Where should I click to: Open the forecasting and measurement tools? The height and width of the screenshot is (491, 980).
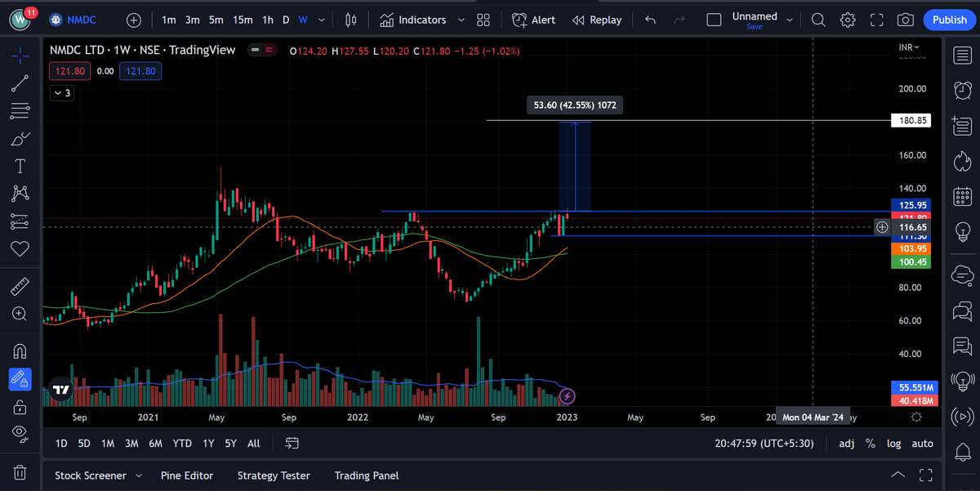coord(20,221)
